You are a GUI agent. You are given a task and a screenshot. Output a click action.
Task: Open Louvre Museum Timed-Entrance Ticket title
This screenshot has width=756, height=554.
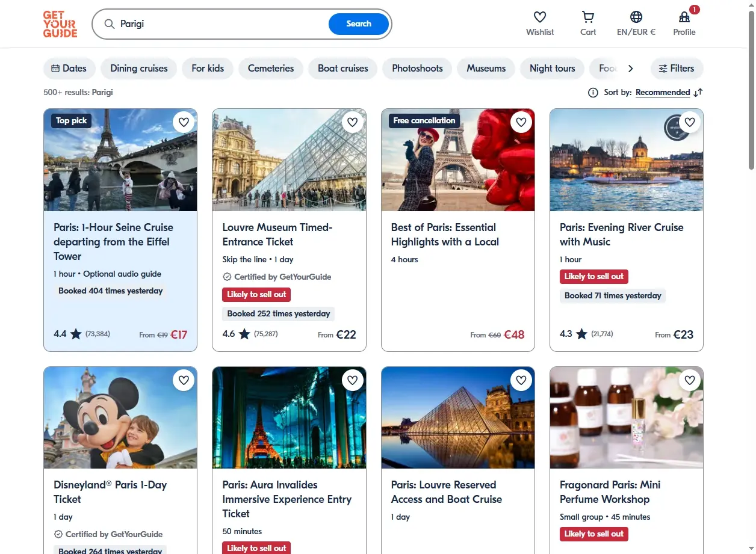click(277, 235)
